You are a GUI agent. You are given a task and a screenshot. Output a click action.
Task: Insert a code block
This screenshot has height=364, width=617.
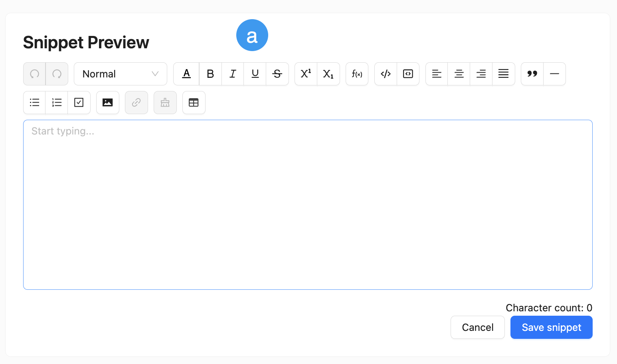pyautogui.click(x=408, y=74)
